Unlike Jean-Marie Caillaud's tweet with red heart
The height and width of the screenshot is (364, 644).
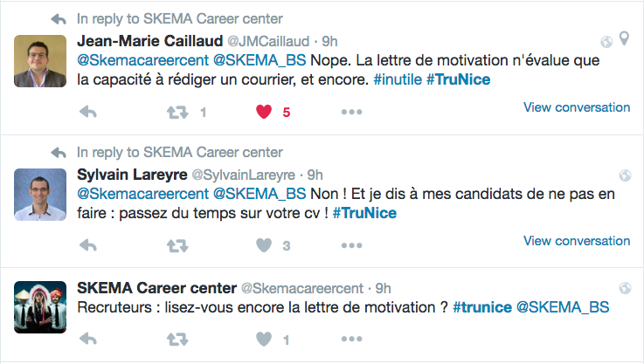pos(264,112)
